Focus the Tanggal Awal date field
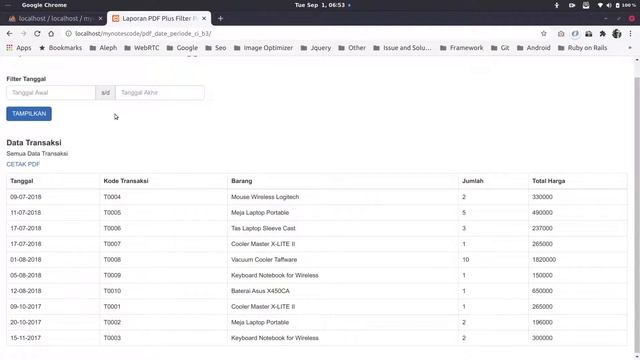 point(51,93)
